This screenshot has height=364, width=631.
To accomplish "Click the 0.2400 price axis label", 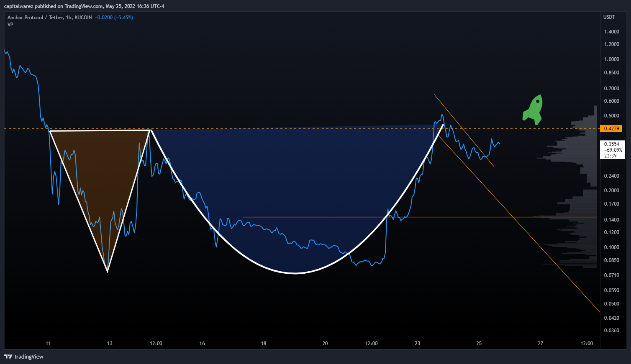I will tap(612, 176).
